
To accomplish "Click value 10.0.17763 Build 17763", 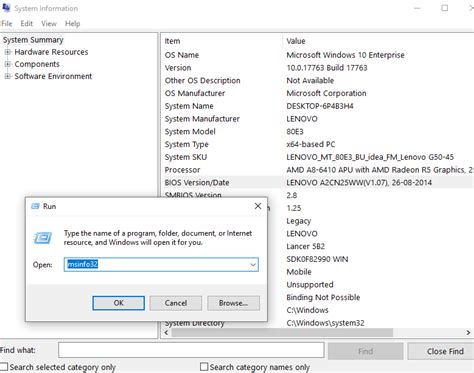I will pos(327,68).
